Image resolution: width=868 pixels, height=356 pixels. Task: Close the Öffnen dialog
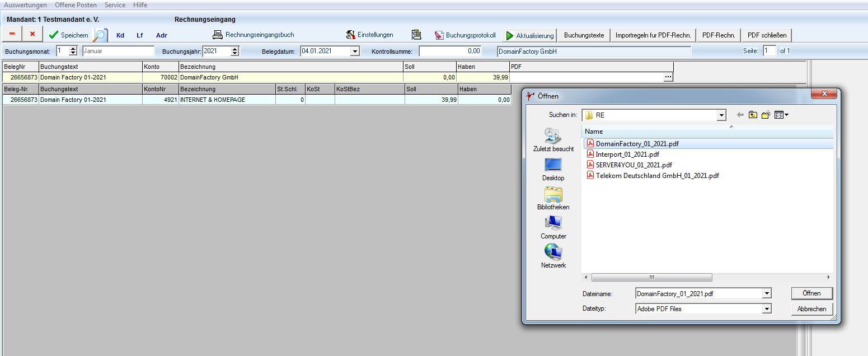pos(824,95)
